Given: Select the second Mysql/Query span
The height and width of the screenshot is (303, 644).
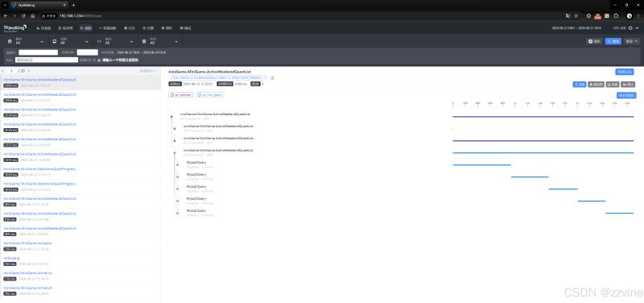Looking at the screenshot, I should tap(196, 174).
